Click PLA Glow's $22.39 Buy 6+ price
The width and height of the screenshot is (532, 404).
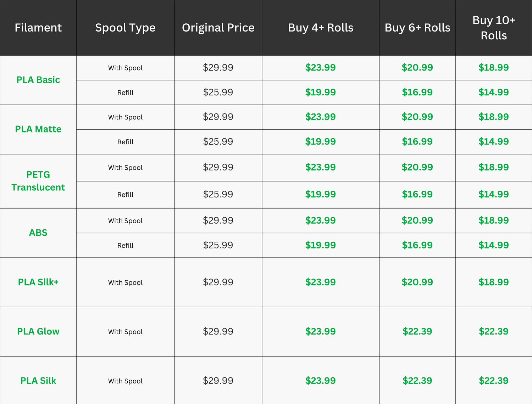click(417, 332)
